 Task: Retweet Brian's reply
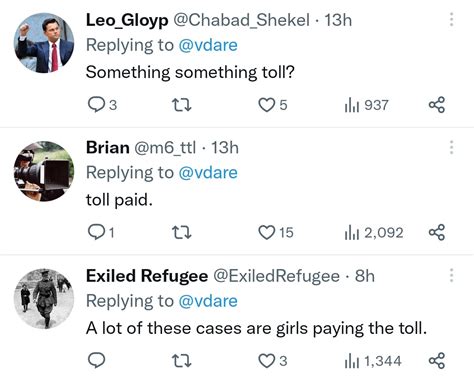click(x=182, y=233)
